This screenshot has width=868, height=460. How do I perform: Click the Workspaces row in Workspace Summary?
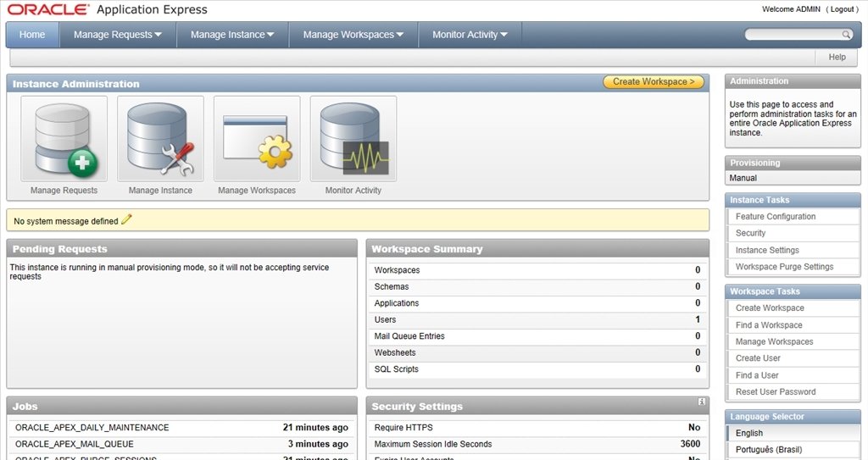537,270
